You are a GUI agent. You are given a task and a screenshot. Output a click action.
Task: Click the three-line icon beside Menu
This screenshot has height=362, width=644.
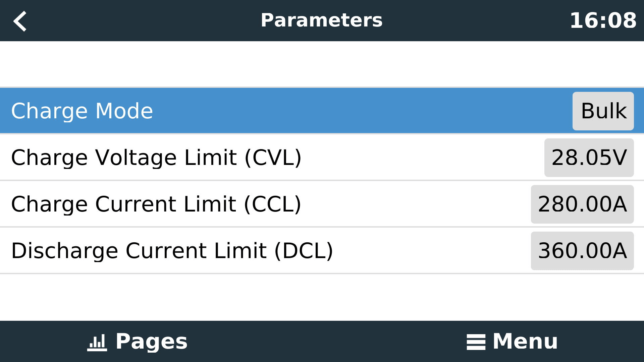[x=477, y=341]
